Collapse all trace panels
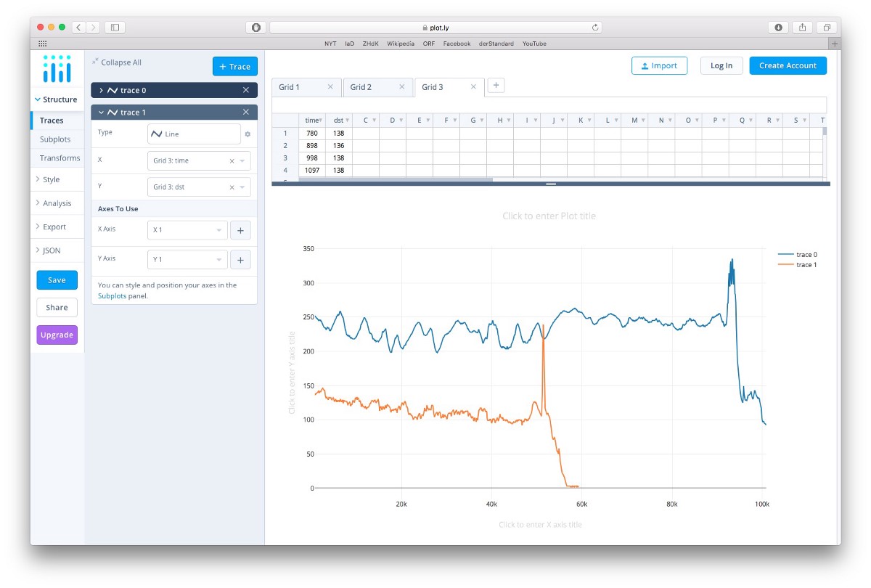 click(x=117, y=62)
